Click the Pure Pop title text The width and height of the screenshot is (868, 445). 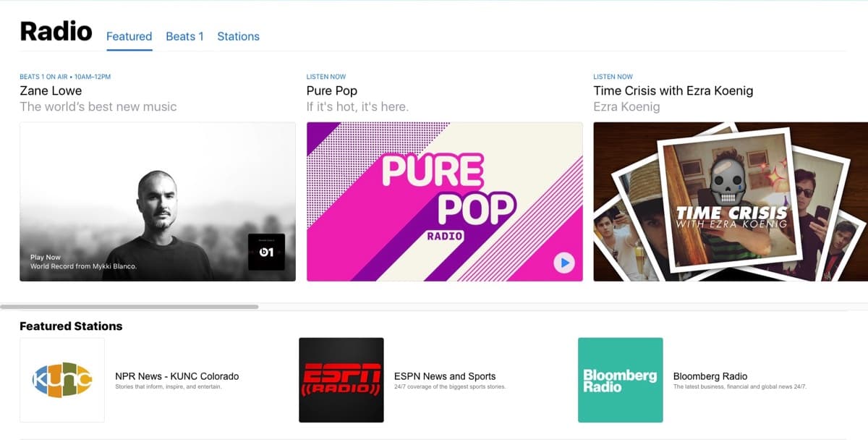tap(331, 90)
